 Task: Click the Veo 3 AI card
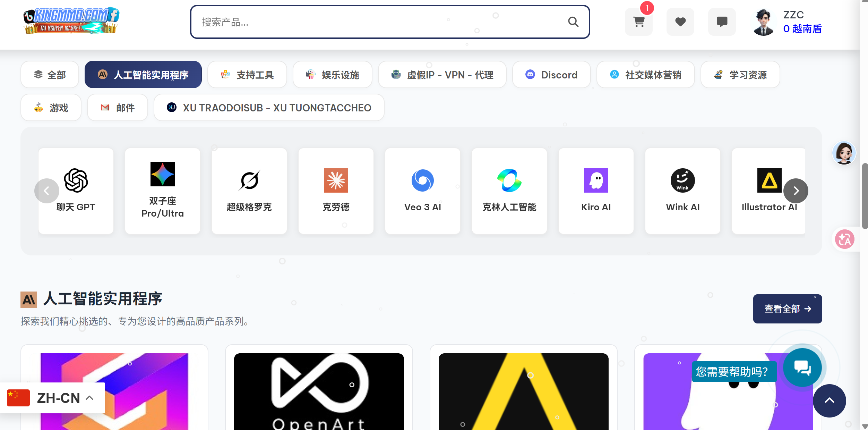click(422, 191)
